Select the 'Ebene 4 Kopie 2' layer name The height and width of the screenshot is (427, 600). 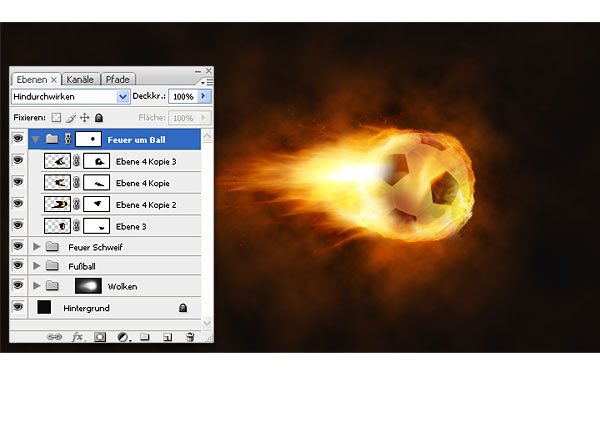146,205
